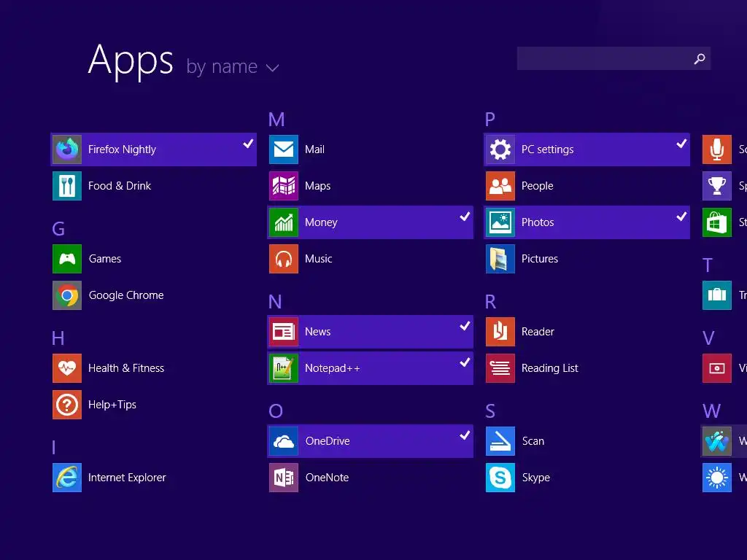Uncheck the Notepad++ tile checkmark

tap(465, 362)
